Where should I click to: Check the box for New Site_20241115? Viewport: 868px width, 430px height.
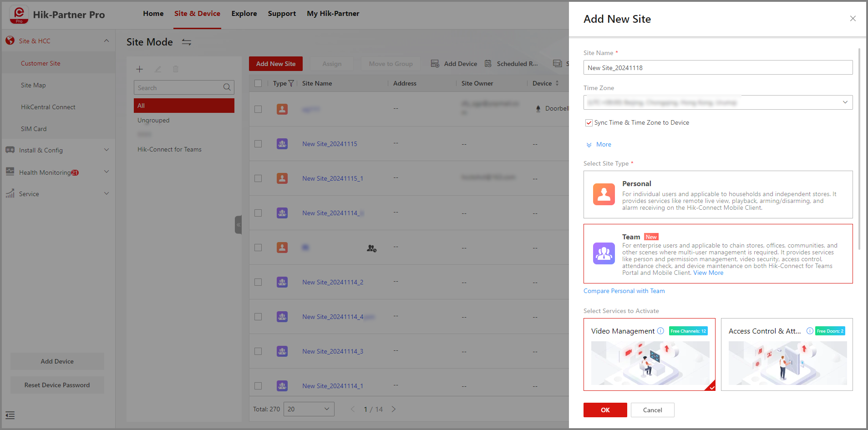point(258,144)
